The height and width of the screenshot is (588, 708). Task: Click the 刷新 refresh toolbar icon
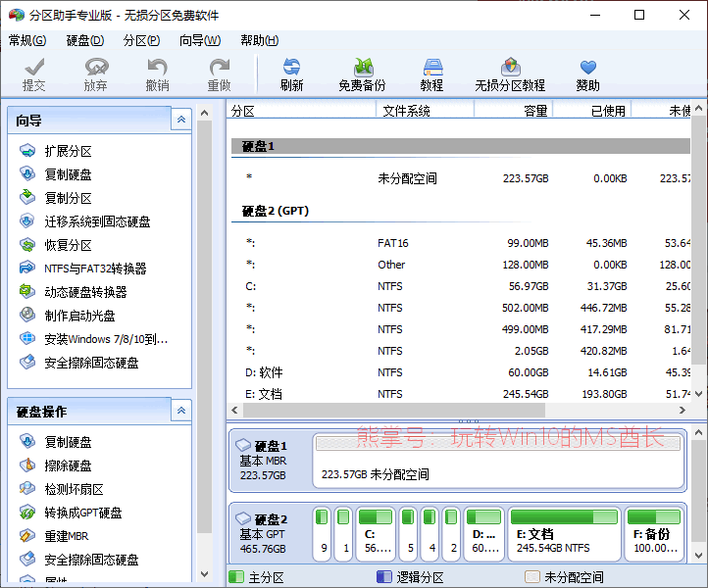click(291, 68)
